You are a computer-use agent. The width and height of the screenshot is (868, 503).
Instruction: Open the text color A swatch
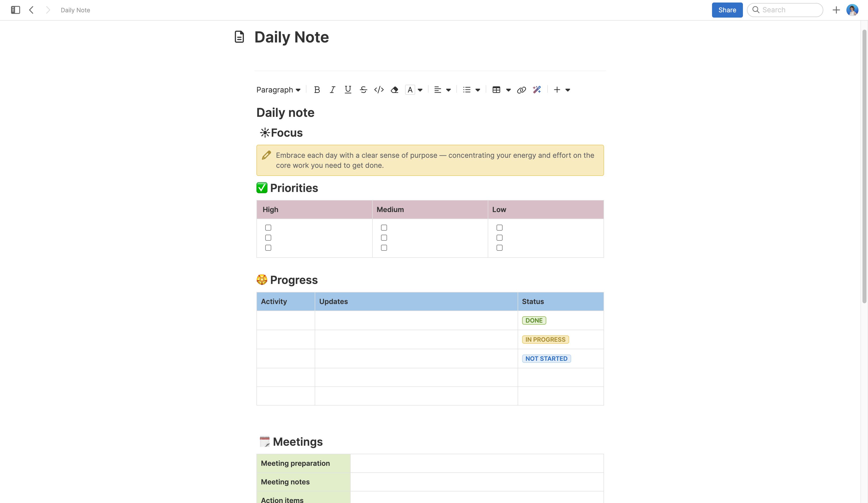410,90
